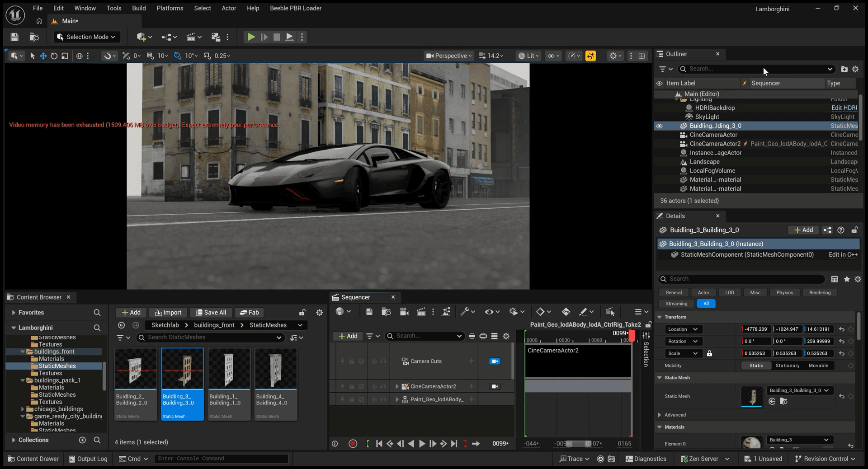Click the red Sequencer playhead marker

tap(632, 335)
